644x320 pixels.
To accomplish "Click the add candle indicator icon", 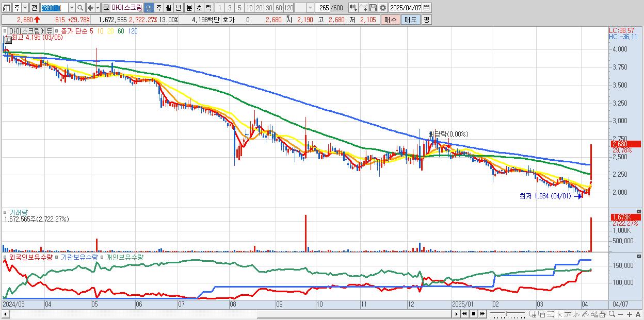I will click(x=353, y=8).
